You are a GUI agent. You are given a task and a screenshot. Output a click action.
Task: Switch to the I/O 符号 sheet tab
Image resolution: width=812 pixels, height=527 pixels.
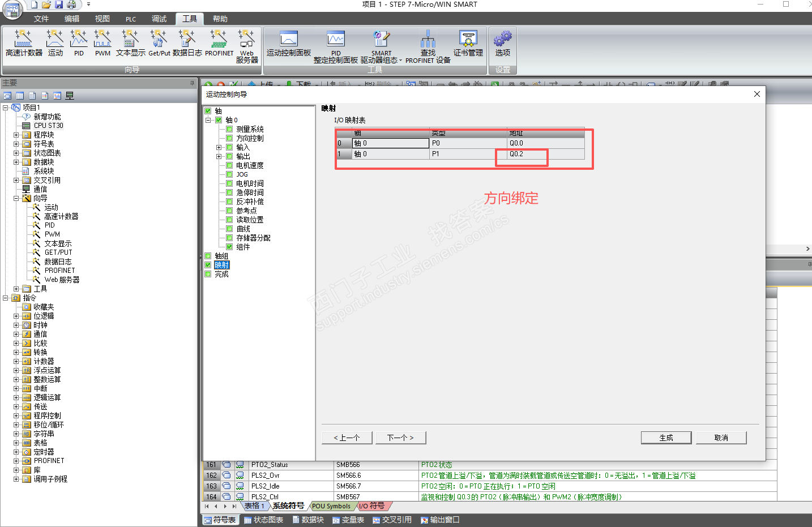pyautogui.click(x=372, y=506)
